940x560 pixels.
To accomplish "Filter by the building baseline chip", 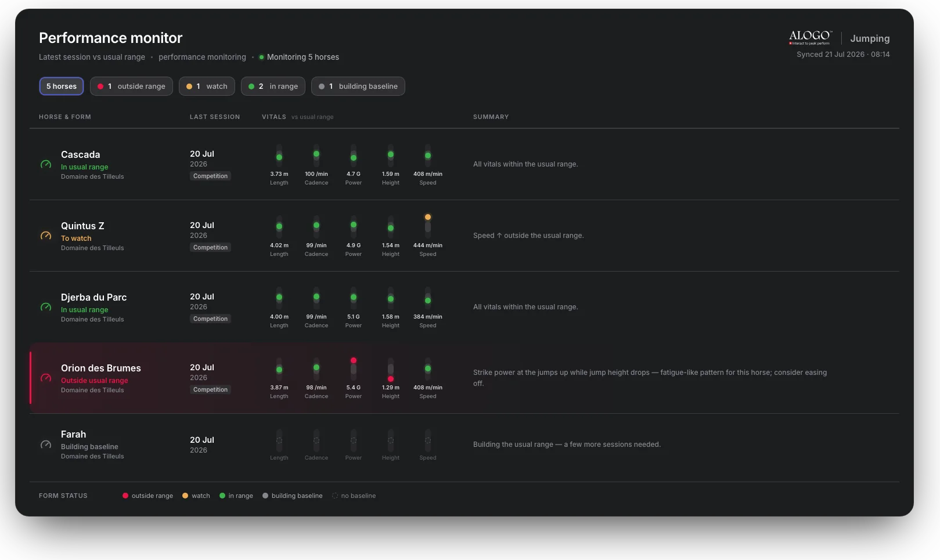I will tap(358, 86).
